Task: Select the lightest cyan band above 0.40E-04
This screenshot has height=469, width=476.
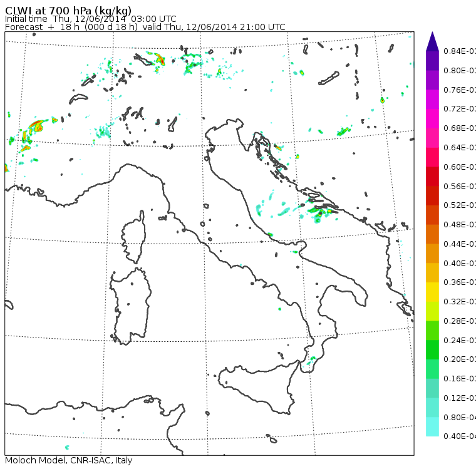Action: click(x=432, y=426)
